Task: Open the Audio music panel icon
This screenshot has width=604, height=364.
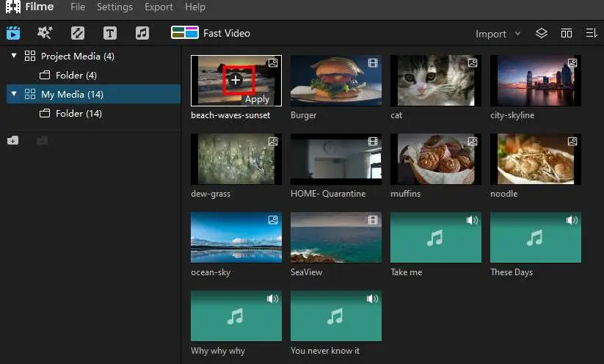Action: pos(142,33)
